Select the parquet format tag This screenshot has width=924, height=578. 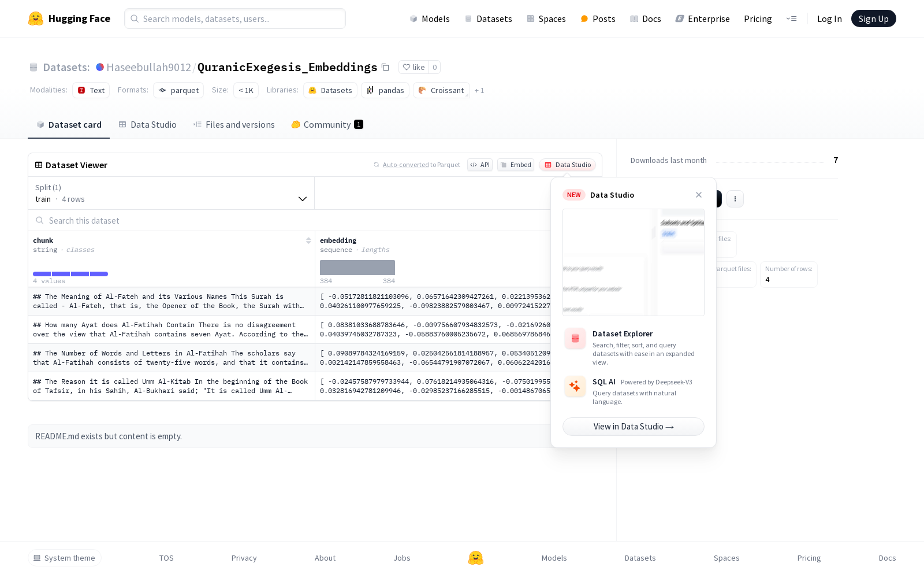tap(178, 90)
